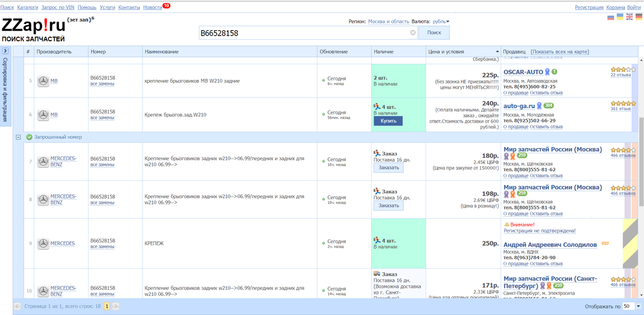Image resolution: width=644 pixels, height=315 pixels.
Task: Click the Войти login link
Action: 634,8
